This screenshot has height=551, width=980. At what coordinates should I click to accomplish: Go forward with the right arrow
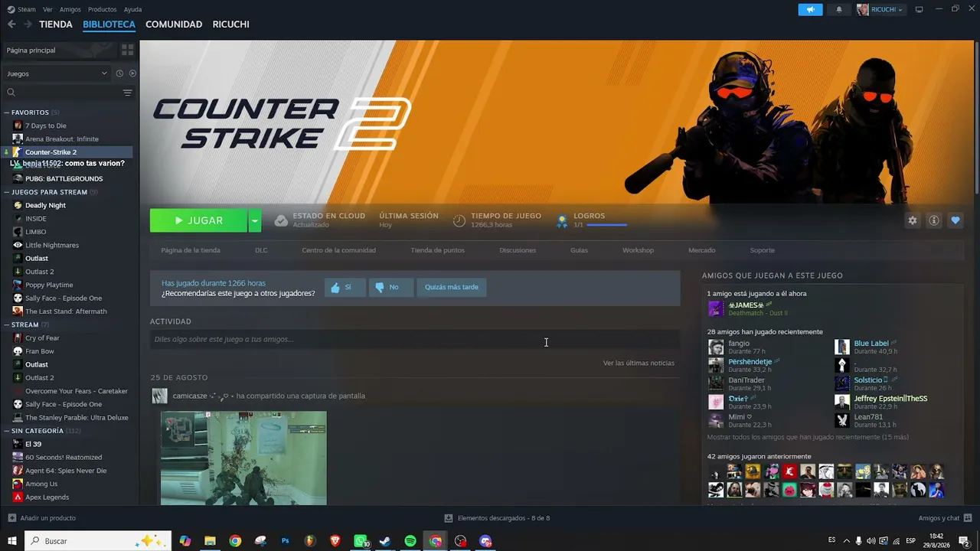tap(28, 24)
